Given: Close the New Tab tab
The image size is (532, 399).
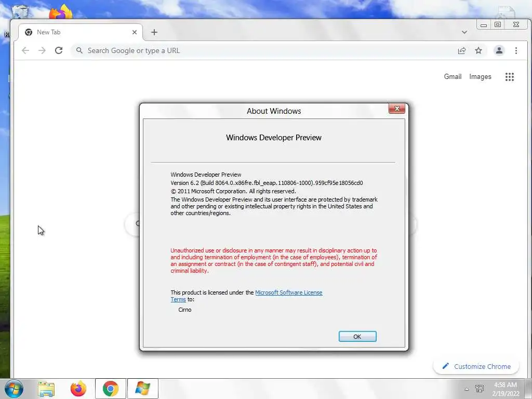Looking at the screenshot, I should pos(135,32).
